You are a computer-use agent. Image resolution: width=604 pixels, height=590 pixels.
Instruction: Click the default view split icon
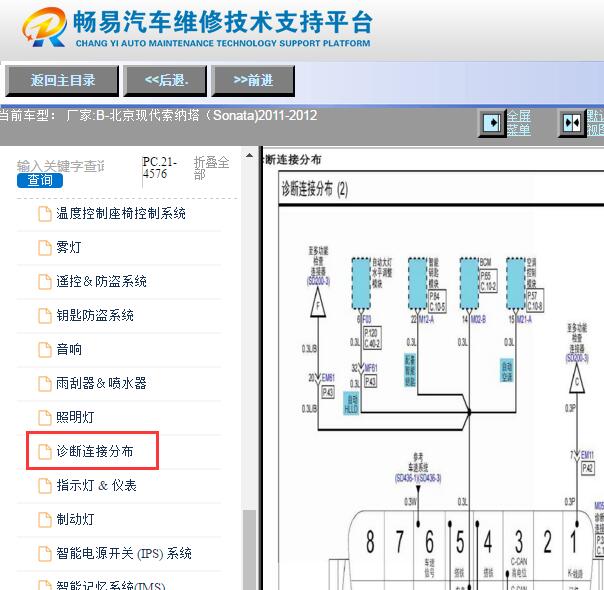tap(572, 123)
